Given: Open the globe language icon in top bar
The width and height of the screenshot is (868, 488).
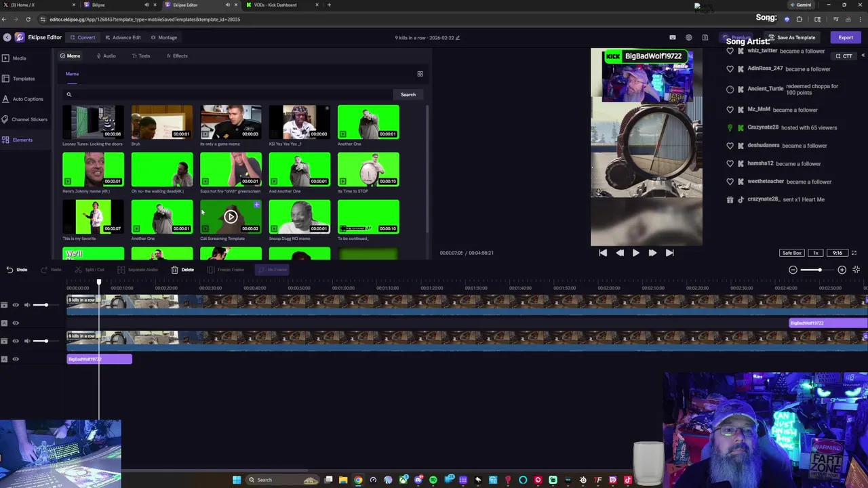Looking at the screenshot, I should coord(689,37).
